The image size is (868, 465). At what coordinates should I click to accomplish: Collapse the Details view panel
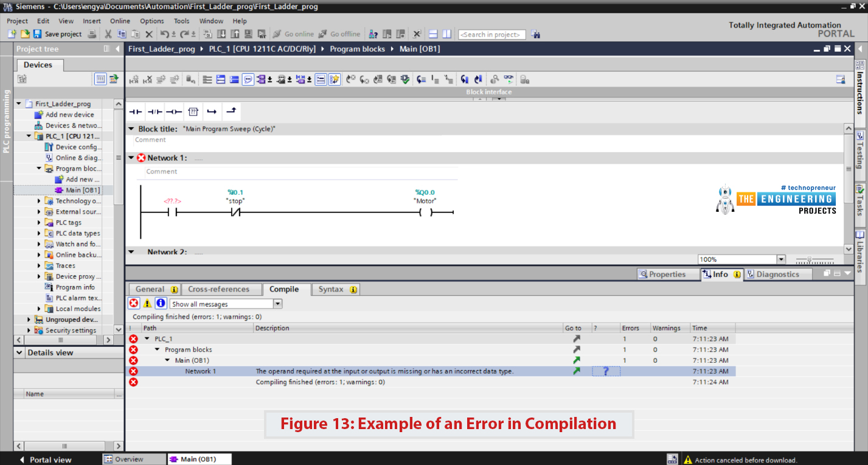(x=20, y=352)
